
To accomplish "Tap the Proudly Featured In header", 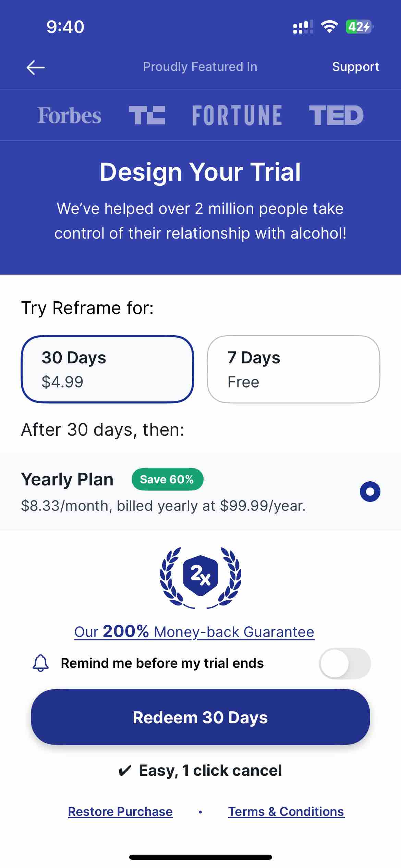I will [200, 67].
